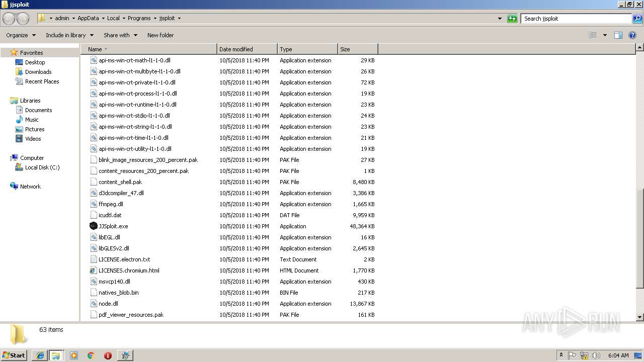Toggle the preview pane icon
The width and height of the screenshot is (644, 362).
(x=618, y=35)
